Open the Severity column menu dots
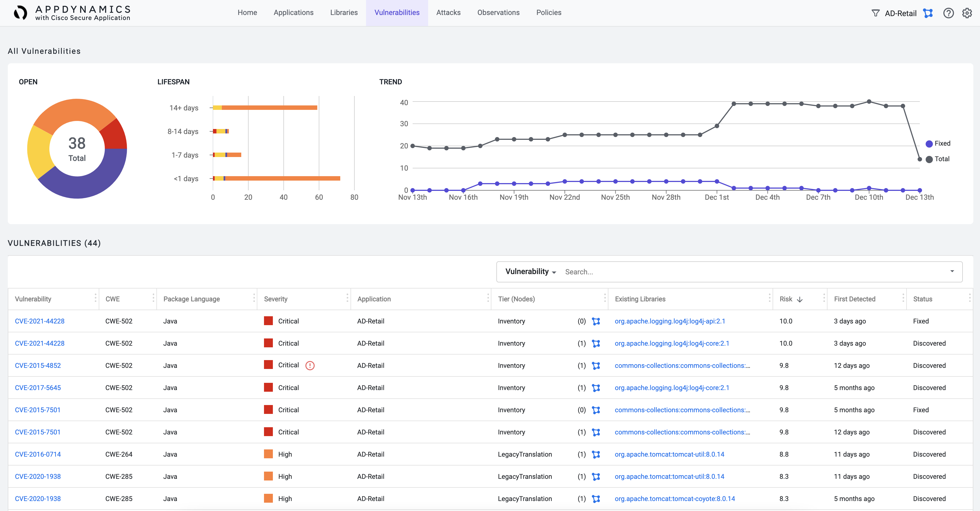The width and height of the screenshot is (980, 511). click(347, 299)
